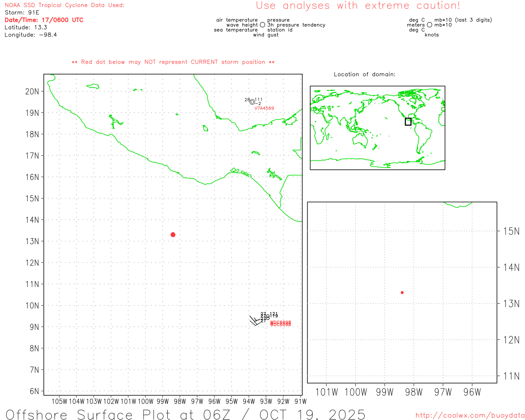Click the 19N label on the main map axis
The width and height of the screenshot is (525, 420).
32,113
